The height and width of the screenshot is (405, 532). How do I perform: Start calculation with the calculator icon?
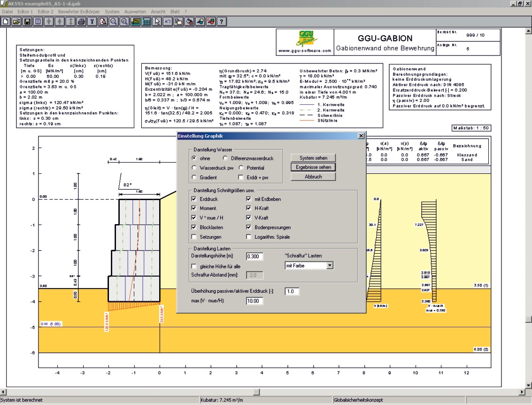click(146, 21)
